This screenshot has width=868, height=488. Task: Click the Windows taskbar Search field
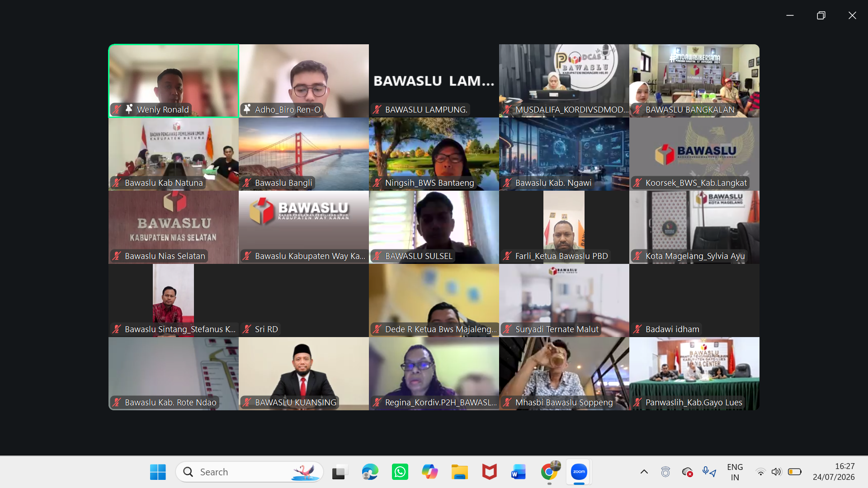(x=250, y=472)
